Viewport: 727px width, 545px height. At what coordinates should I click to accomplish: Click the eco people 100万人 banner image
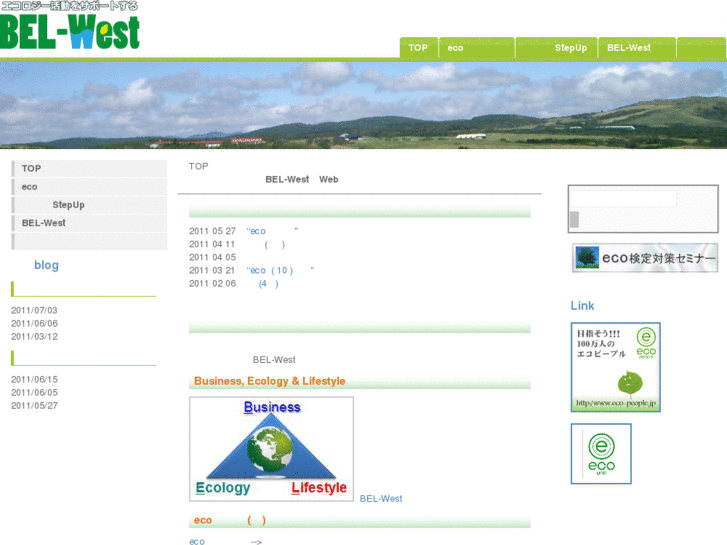(616, 367)
